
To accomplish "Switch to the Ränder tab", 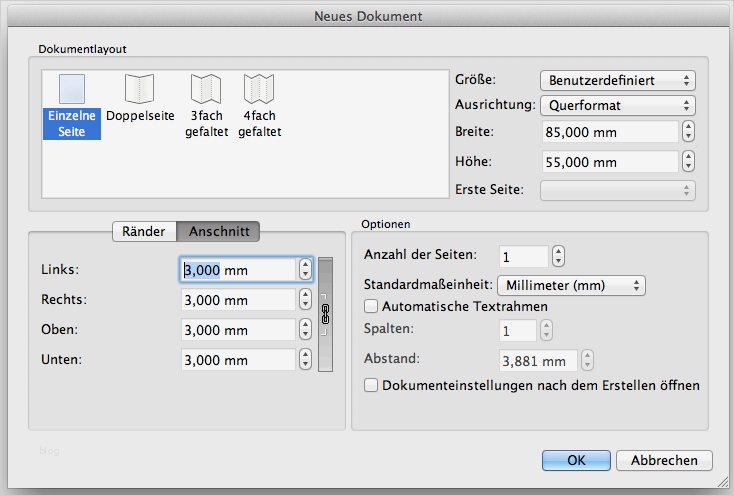I will (144, 232).
